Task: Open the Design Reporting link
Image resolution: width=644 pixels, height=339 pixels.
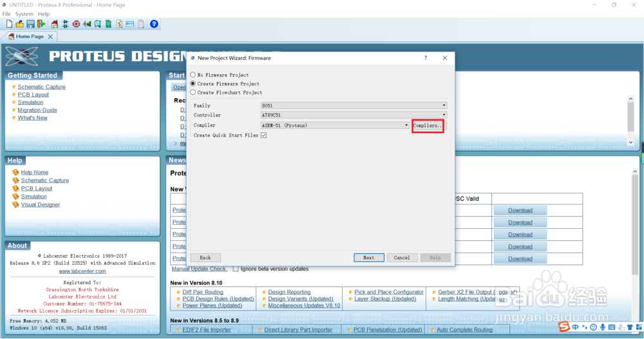Action: (289, 292)
